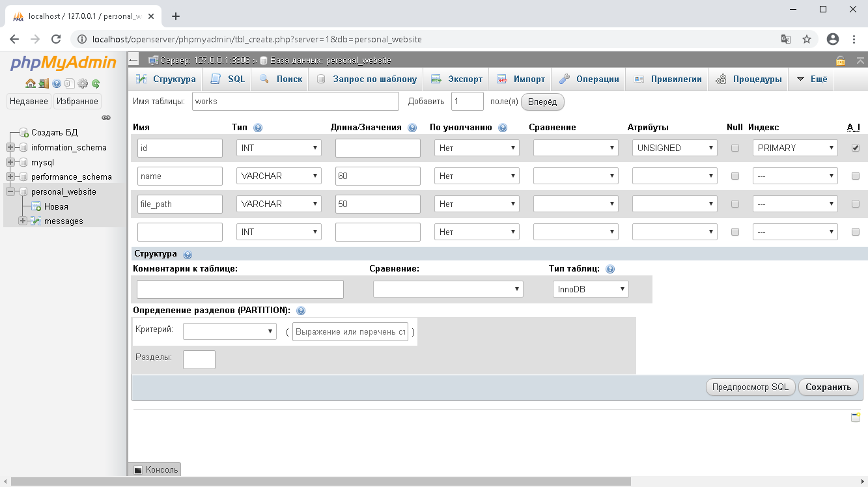
Task: Check A_I checkbox for name field
Action: 856,176
